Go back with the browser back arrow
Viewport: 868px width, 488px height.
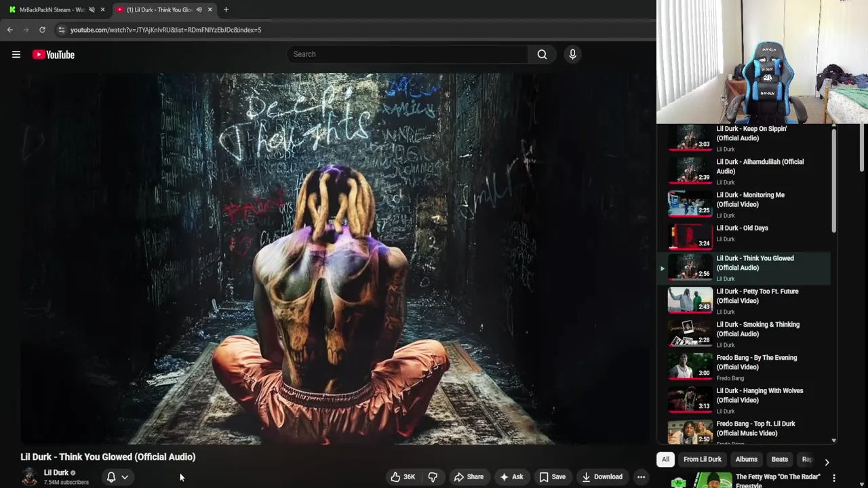coord(9,30)
